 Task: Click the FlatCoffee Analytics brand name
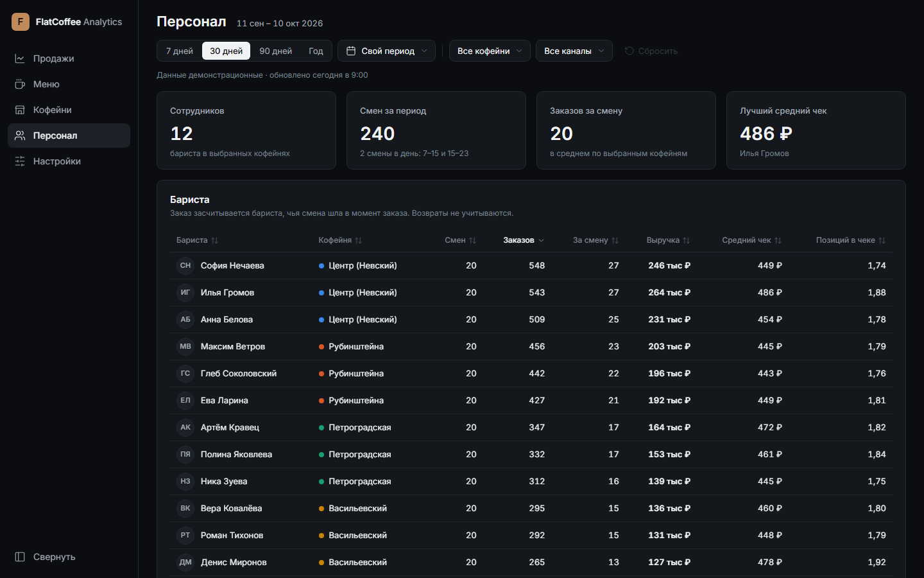click(79, 22)
